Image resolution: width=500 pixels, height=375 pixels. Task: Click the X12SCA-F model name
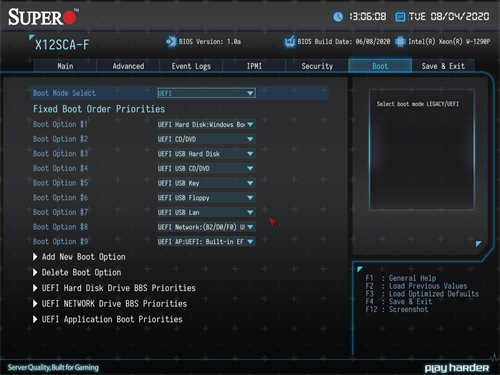(62, 45)
